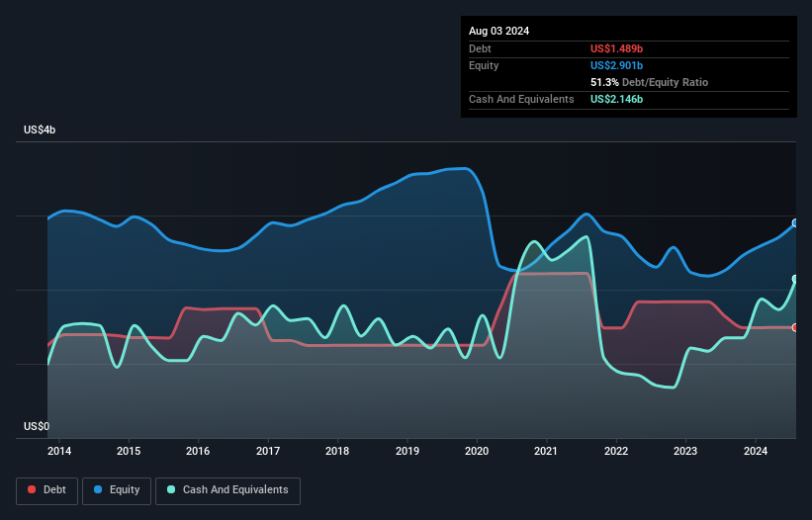Click the US$2.146b cash value

pos(616,99)
